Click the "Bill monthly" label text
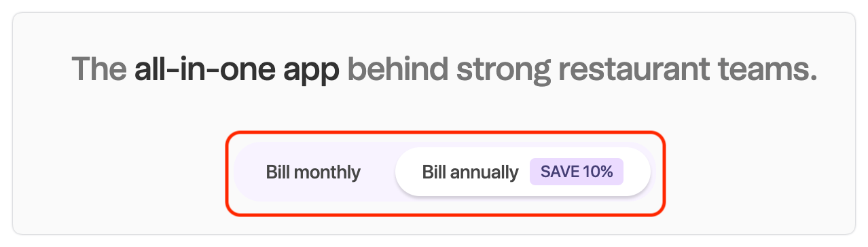868x247 pixels. pyautogui.click(x=313, y=172)
